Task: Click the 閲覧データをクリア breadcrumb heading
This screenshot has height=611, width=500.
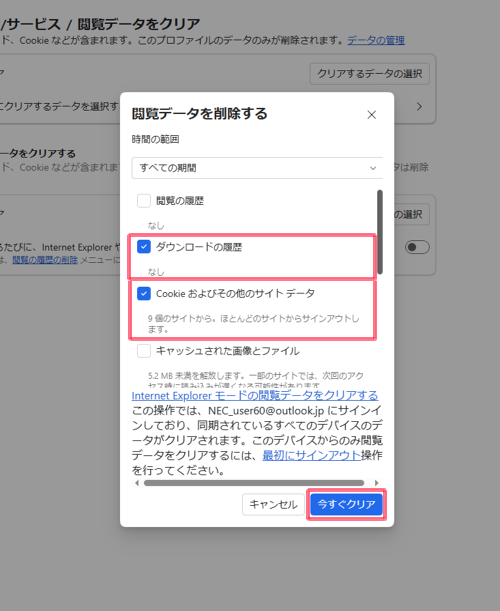Action: pos(138,24)
